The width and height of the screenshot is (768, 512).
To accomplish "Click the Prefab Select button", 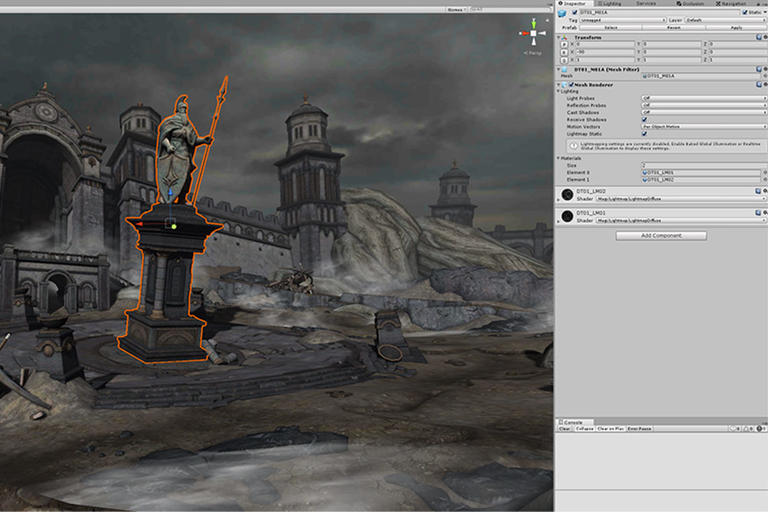I will tap(611, 28).
